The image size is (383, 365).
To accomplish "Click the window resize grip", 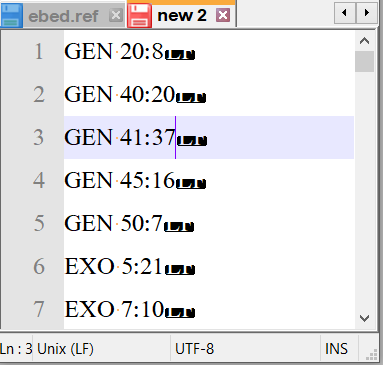I will point(372,355).
